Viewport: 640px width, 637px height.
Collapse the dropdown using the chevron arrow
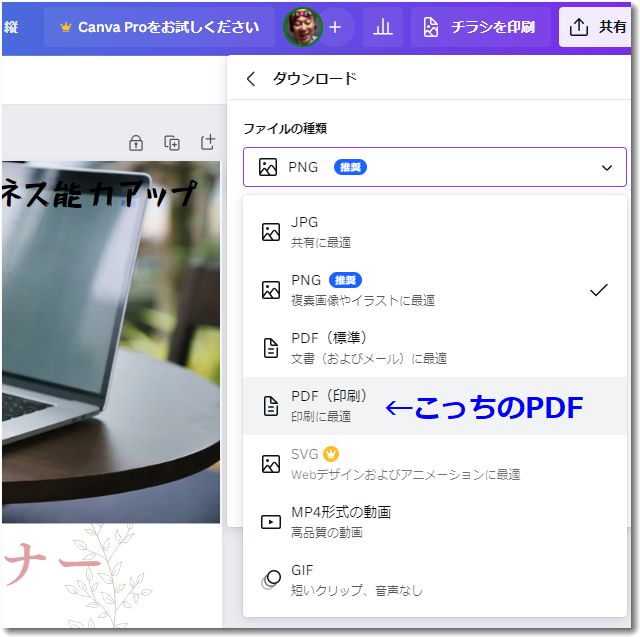point(606,168)
